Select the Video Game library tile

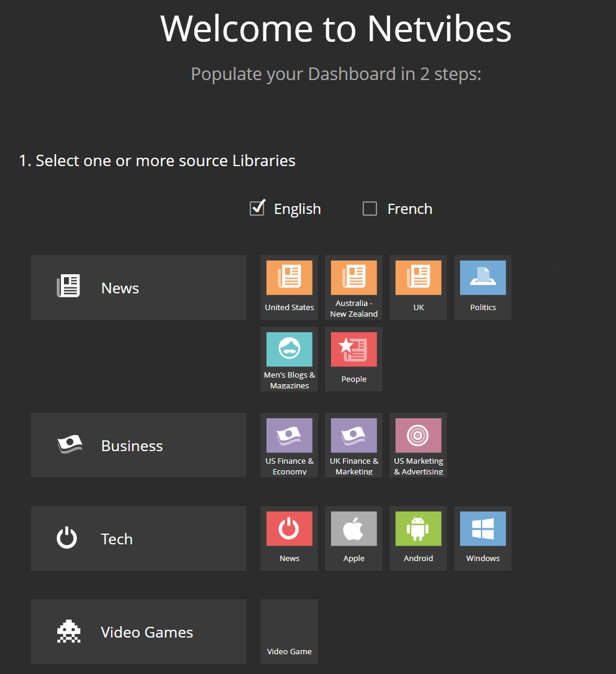click(289, 632)
